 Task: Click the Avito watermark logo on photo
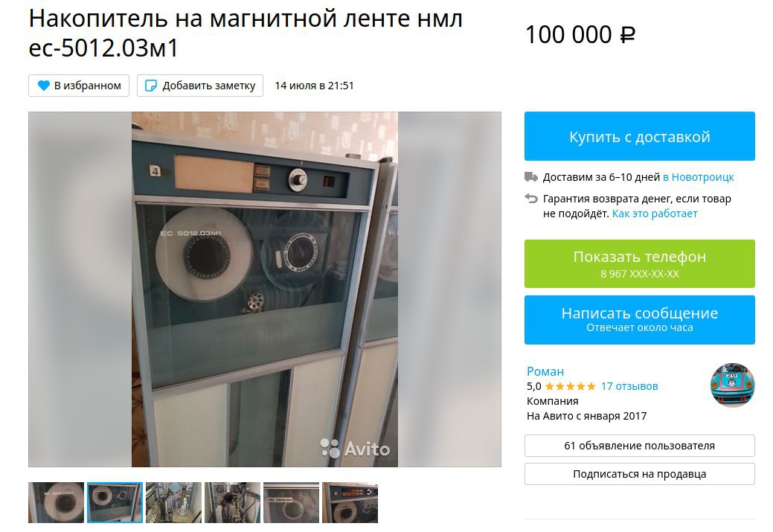[355, 448]
